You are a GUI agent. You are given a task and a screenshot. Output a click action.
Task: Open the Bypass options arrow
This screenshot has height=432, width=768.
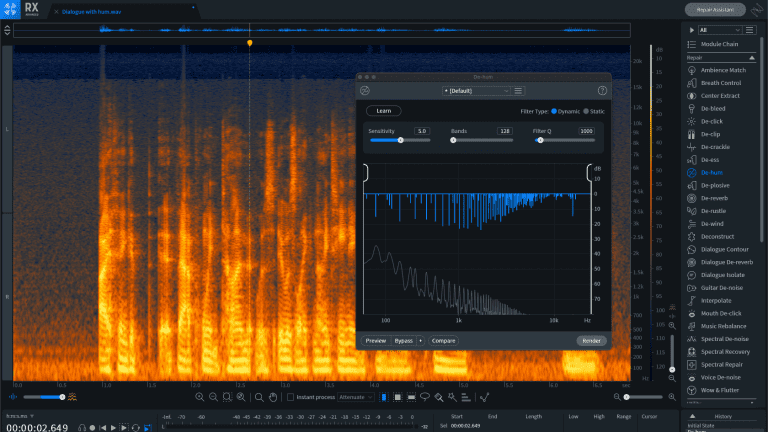(420, 340)
